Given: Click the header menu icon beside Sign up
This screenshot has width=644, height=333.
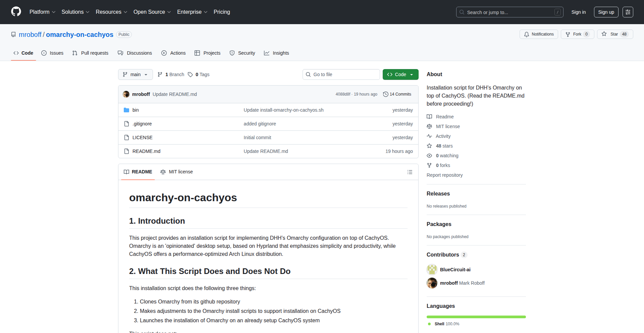Looking at the screenshot, I should click(x=628, y=12).
